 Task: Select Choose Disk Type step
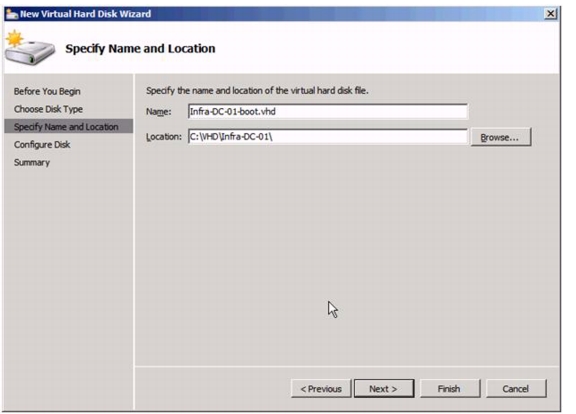click(x=48, y=109)
